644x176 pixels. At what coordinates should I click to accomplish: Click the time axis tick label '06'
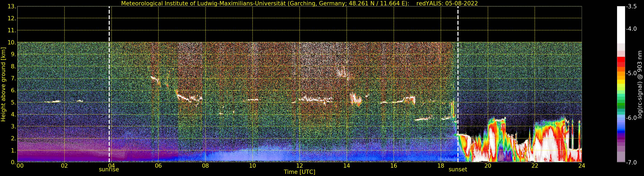coord(158,166)
